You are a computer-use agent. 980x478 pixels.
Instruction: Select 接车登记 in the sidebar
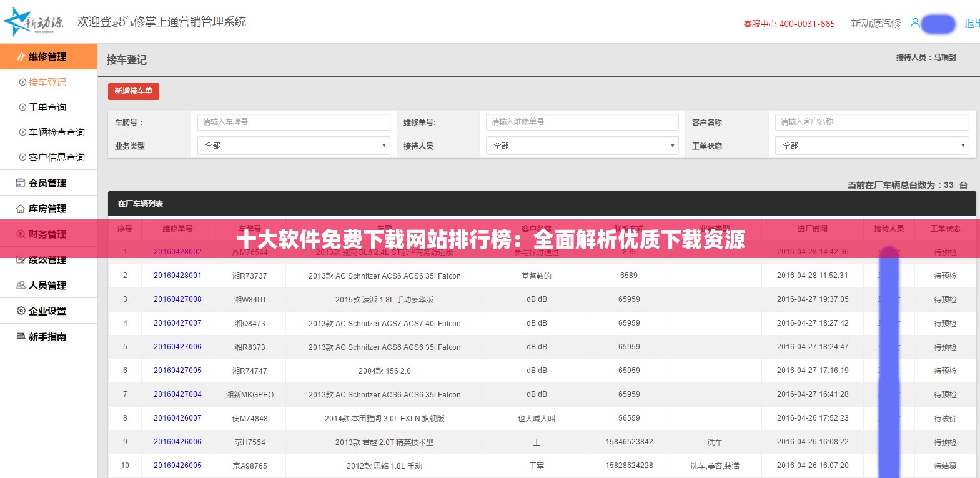(47, 82)
